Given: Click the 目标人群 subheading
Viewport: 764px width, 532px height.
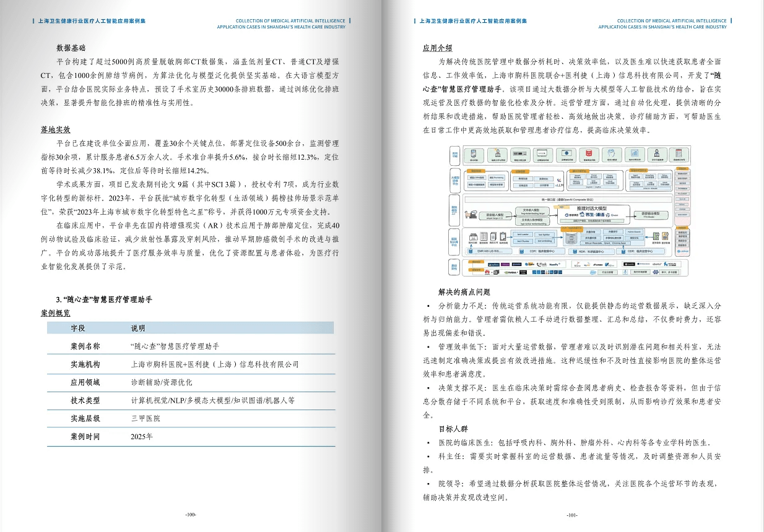Looking at the screenshot, I should point(453,429).
